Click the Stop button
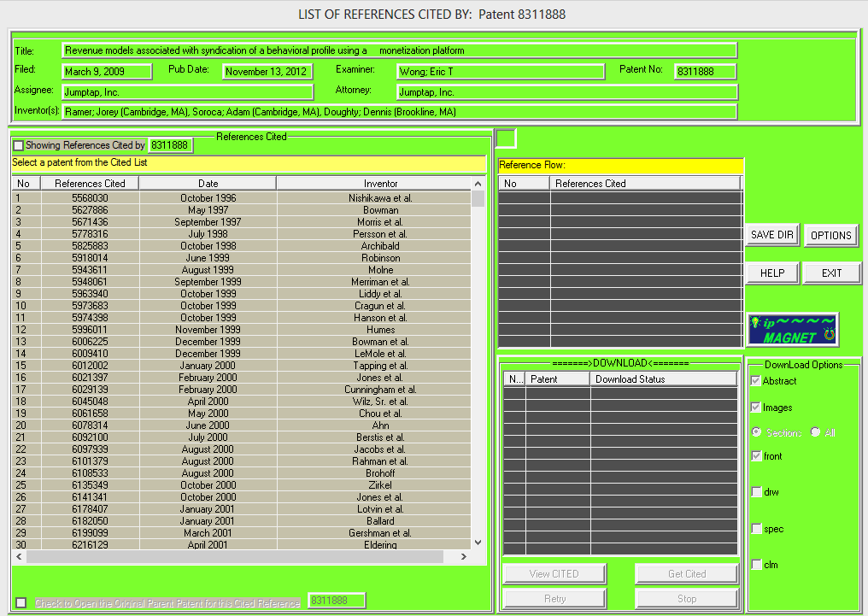 [687, 599]
